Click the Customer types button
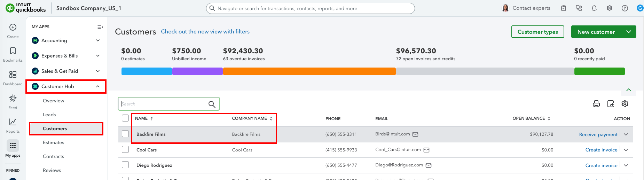The width and height of the screenshot is (644, 180). tap(537, 32)
